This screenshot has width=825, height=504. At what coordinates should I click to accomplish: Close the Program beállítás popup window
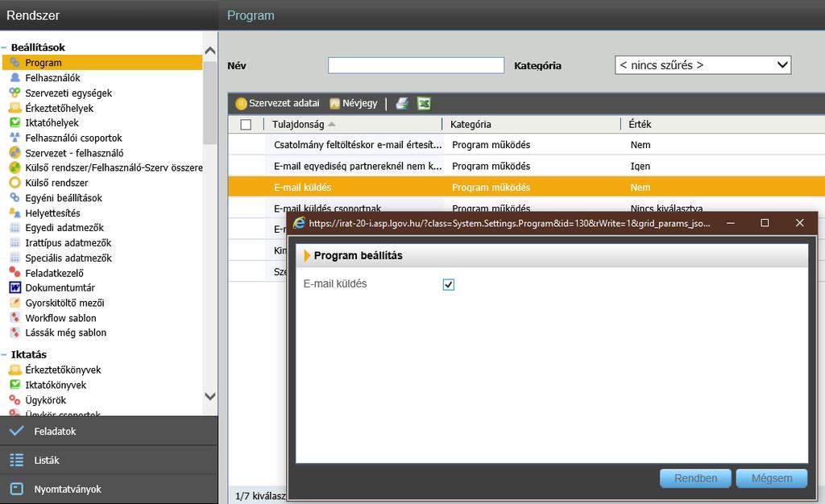800,223
